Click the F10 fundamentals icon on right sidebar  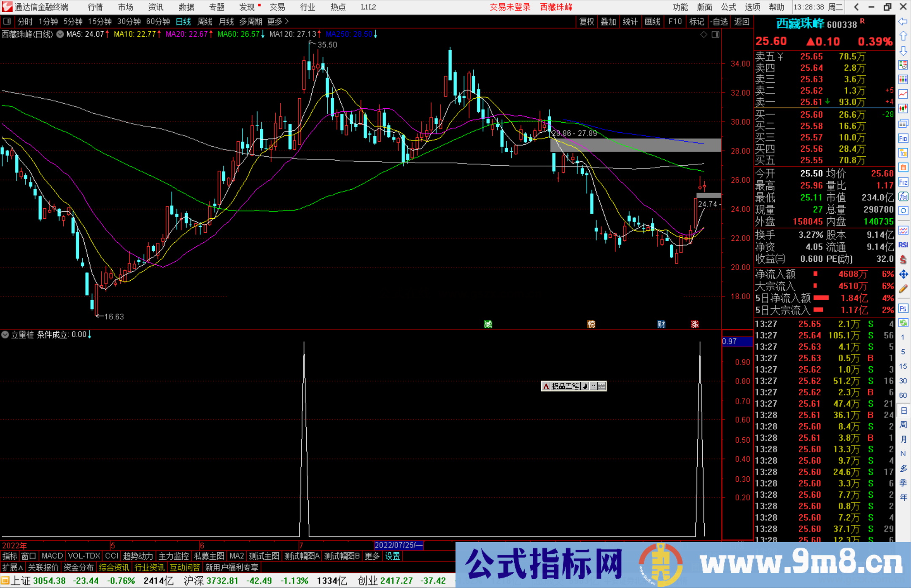click(903, 139)
